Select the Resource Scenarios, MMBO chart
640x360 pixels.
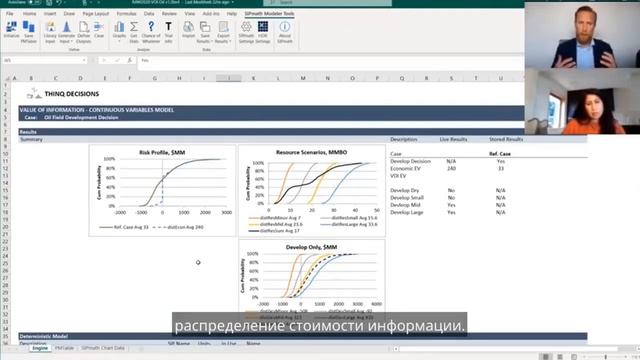click(x=312, y=191)
